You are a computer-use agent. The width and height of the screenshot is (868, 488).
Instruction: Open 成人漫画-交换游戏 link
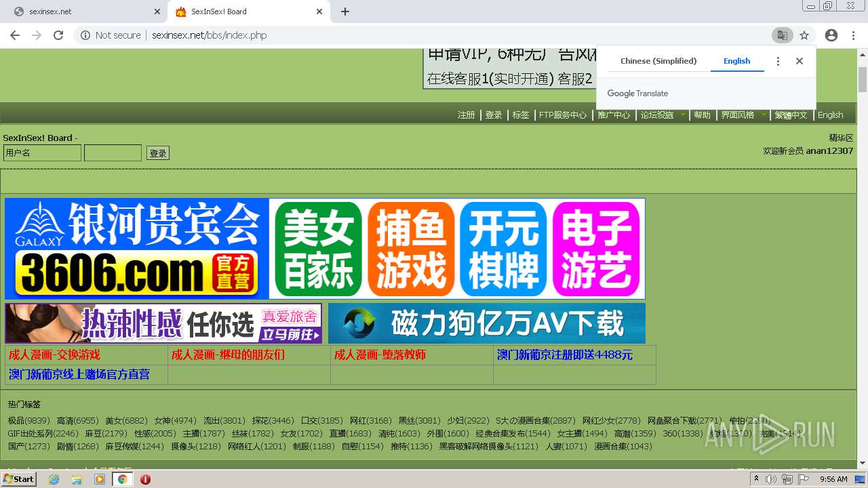click(54, 354)
